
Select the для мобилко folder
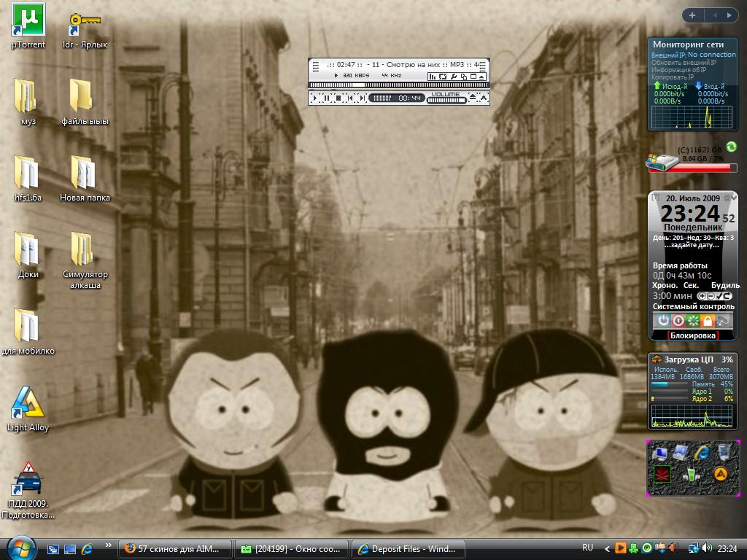pyautogui.click(x=28, y=332)
